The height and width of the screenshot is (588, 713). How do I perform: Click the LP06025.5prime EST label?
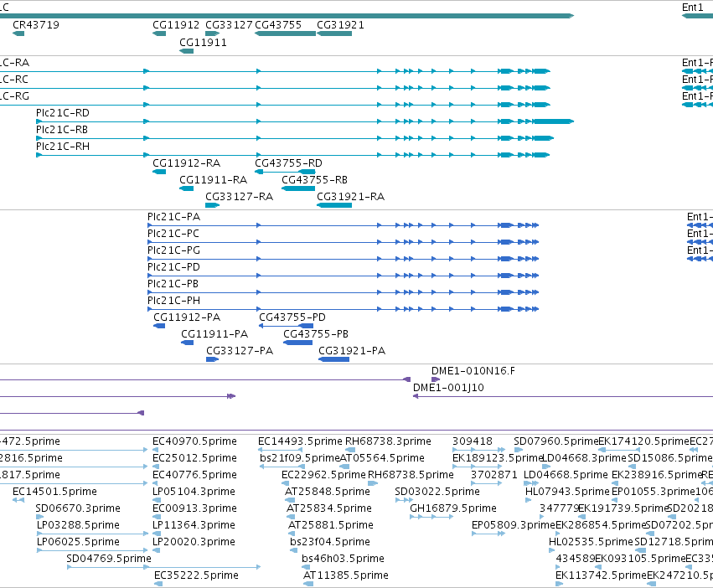78,542
